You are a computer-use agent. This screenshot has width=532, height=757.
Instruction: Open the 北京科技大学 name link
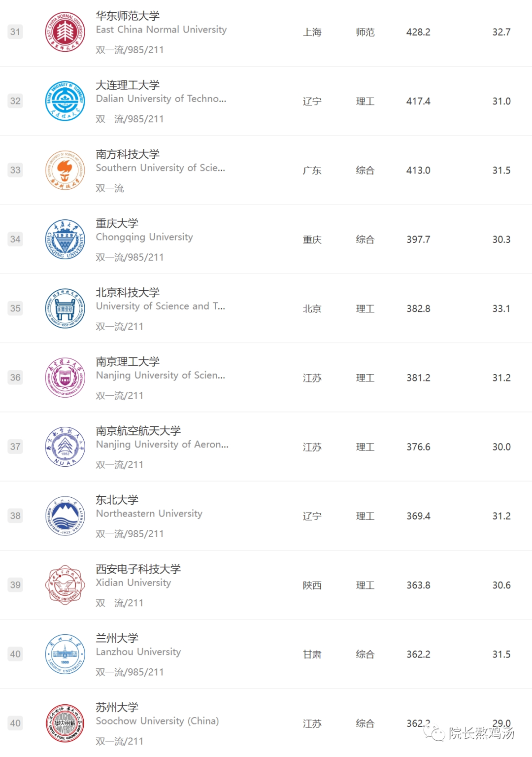point(128,293)
